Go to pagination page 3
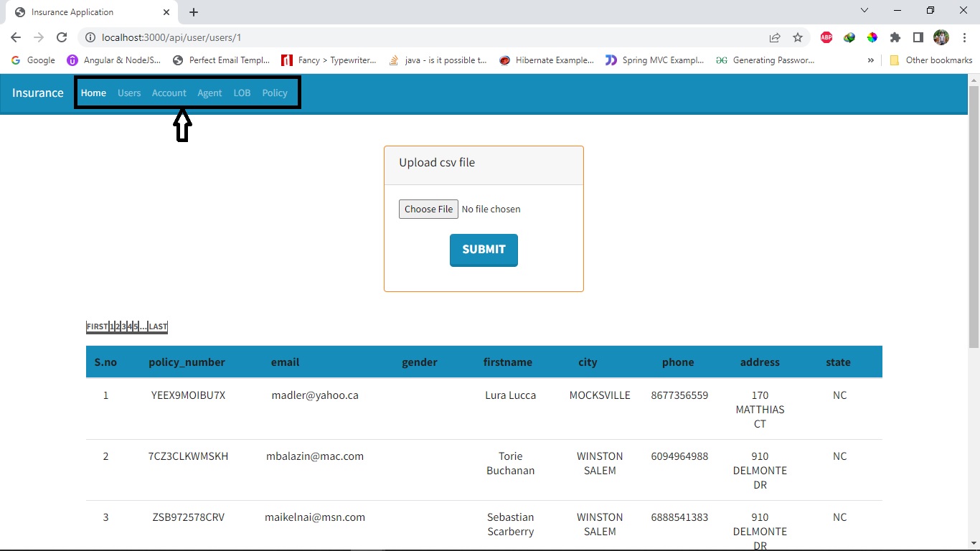This screenshot has height=551, width=980. point(123,326)
